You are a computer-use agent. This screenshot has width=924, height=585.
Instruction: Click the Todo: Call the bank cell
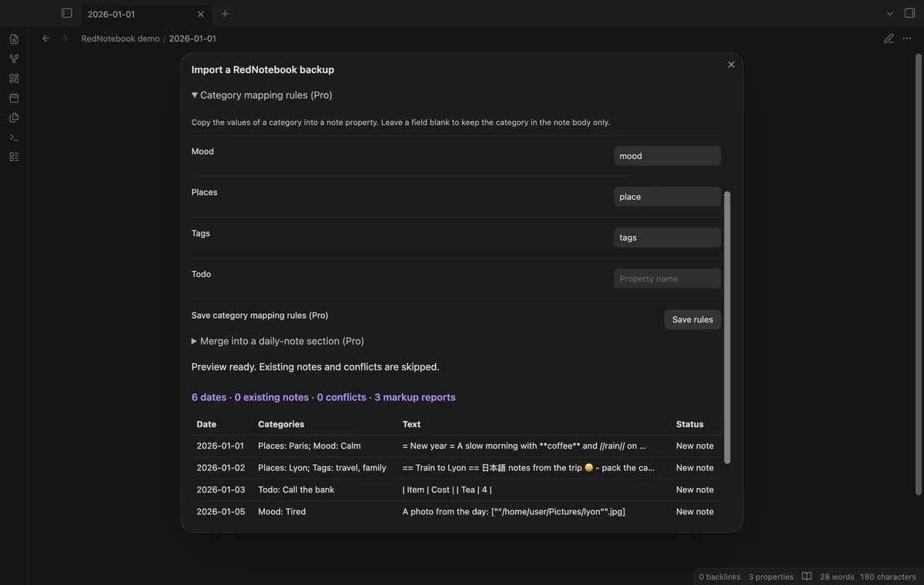(296, 490)
